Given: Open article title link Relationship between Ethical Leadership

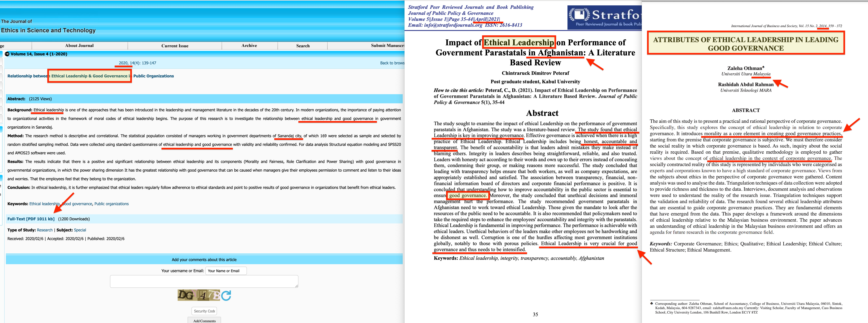Looking at the screenshot, I should coord(91,76).
